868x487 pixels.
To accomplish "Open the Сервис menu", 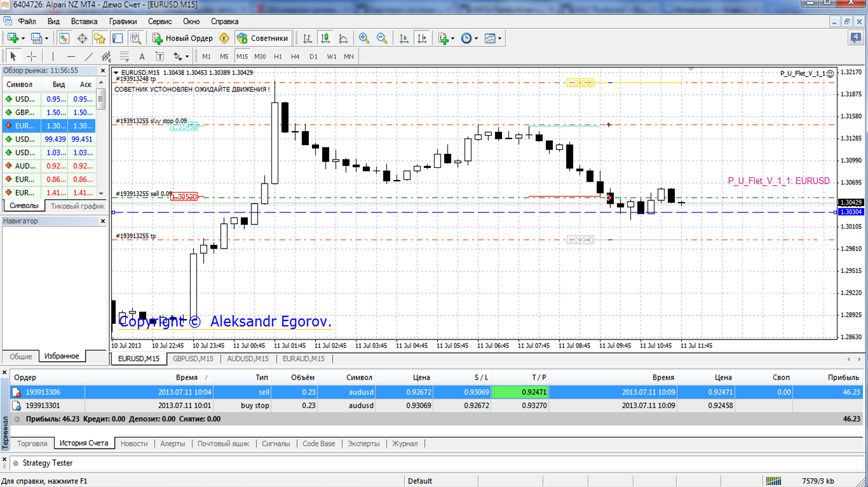I will 160,21.
